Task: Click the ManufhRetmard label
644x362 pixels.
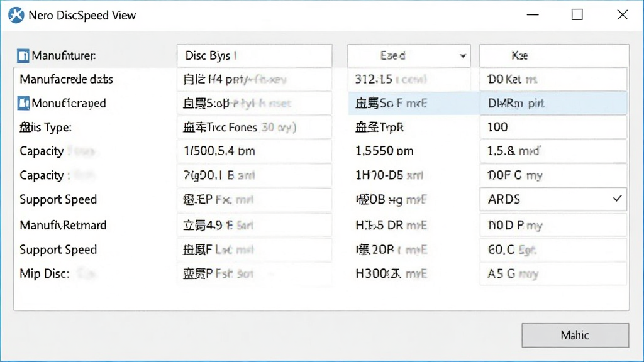Action: pyautogui.click(x=63, y=225)
